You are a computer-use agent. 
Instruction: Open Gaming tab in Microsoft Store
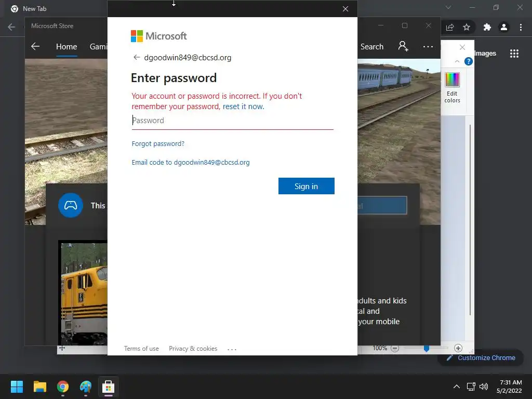(x=98, y=47)
